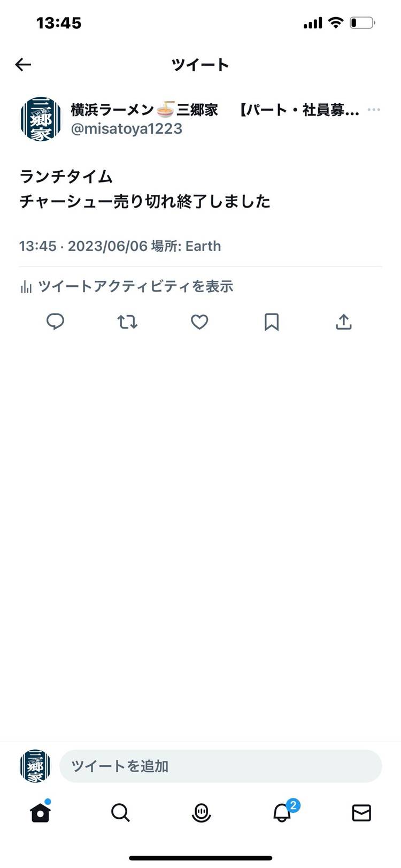This screenshot has height=868, width=401.
Task: Show tweet activity (ツイートアクティビティを表示)
Action: [x=135, y=287]
